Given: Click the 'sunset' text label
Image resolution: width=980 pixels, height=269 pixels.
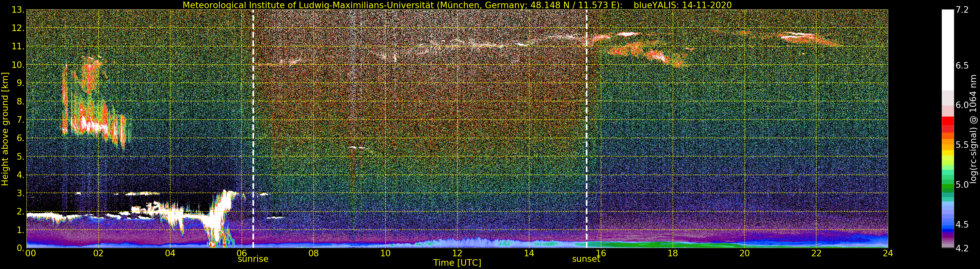Looking at the screenshot, I should (x=586, y=259).
